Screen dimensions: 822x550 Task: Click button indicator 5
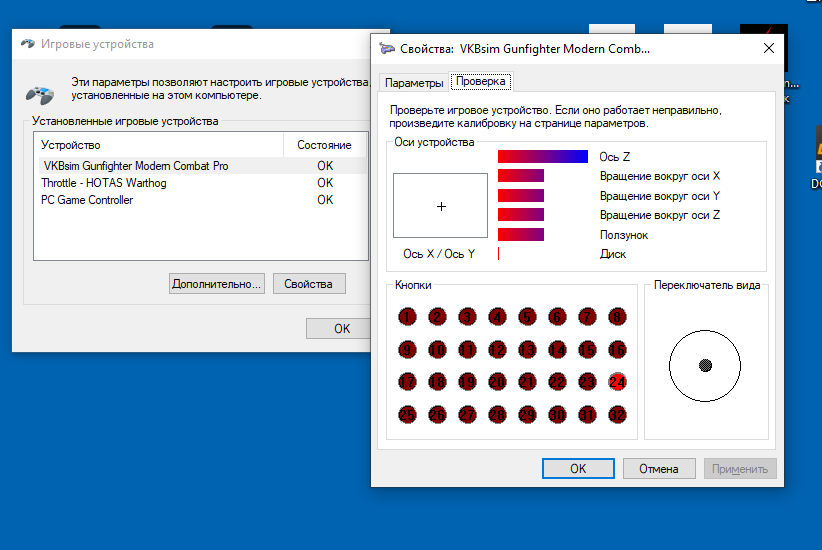pos(527,317)
